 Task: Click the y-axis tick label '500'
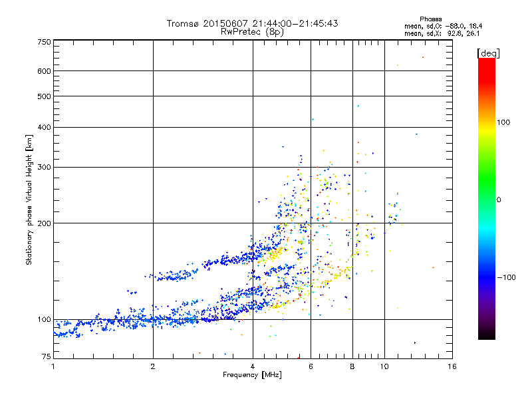click(44, 96)
